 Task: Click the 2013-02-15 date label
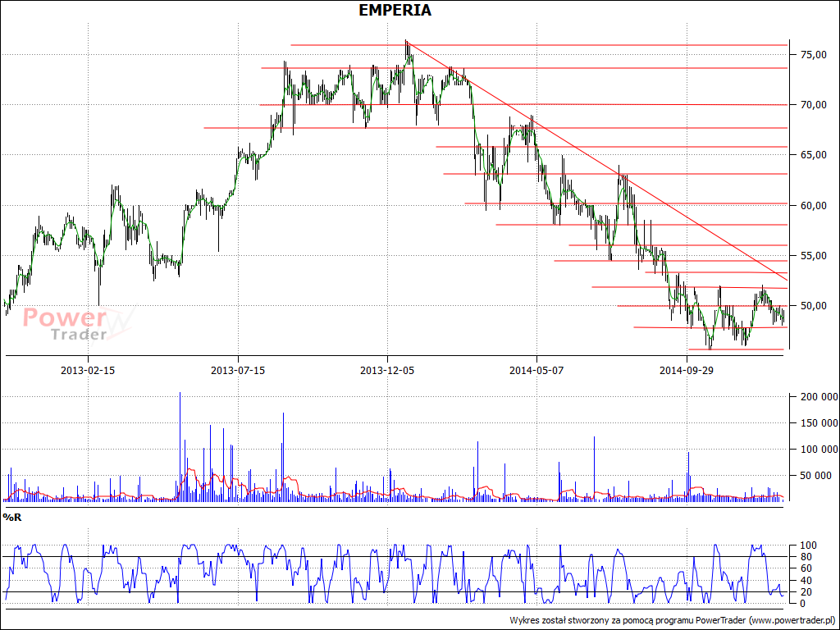(88, 370)
